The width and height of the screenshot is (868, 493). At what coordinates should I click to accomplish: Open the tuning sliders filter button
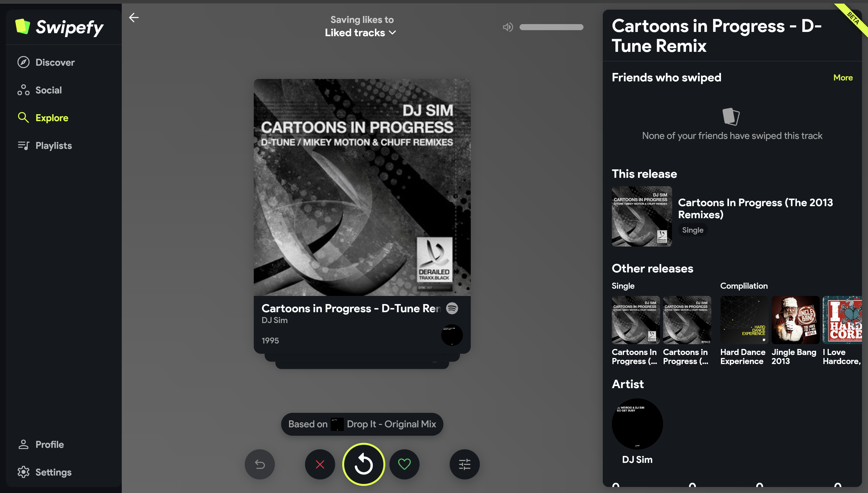click(x=464, y=464)
